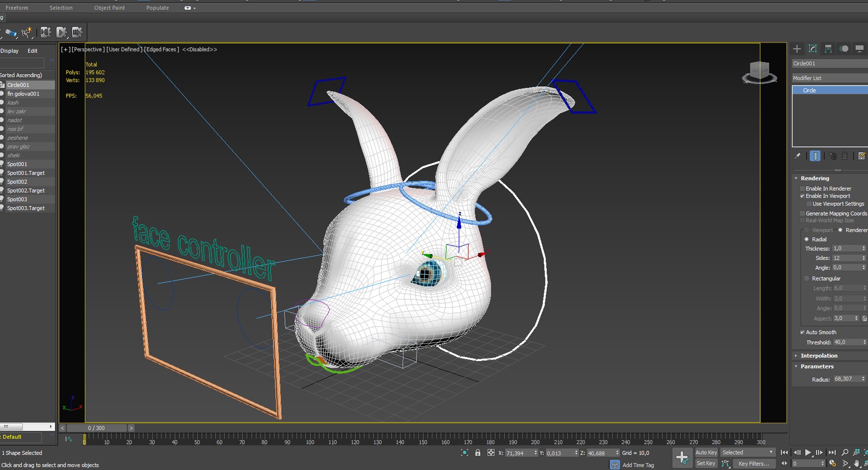Click the Isolate Selection toggle icon

tap(464, 453)
